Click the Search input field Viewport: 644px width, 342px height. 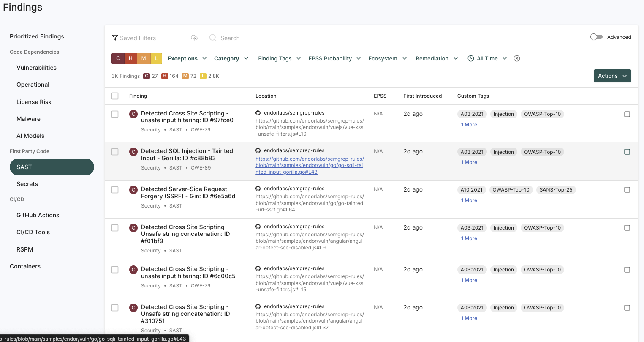click(393, 38)
